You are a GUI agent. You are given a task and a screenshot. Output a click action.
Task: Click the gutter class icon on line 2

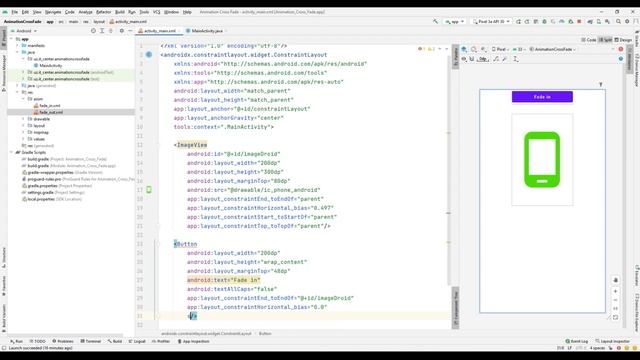(x=149, y=54)
